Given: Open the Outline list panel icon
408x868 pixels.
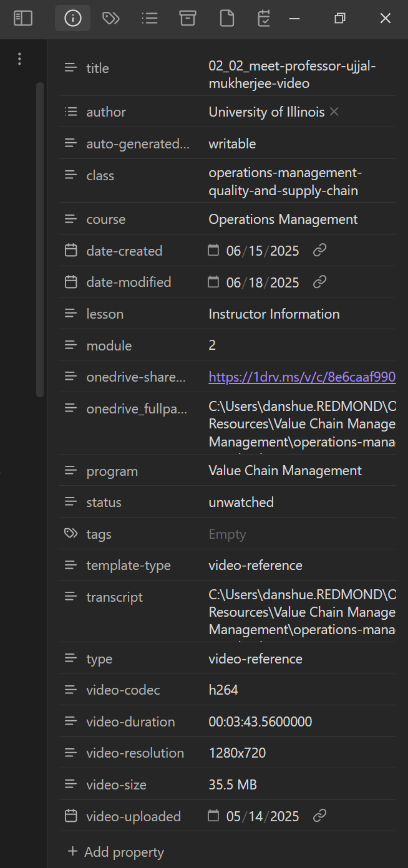Looking at the screenshot, I should tap(150, 19).
